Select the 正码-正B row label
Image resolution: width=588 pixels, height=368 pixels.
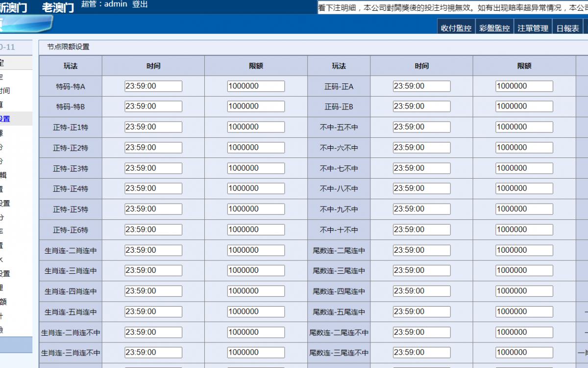point(339,107)
